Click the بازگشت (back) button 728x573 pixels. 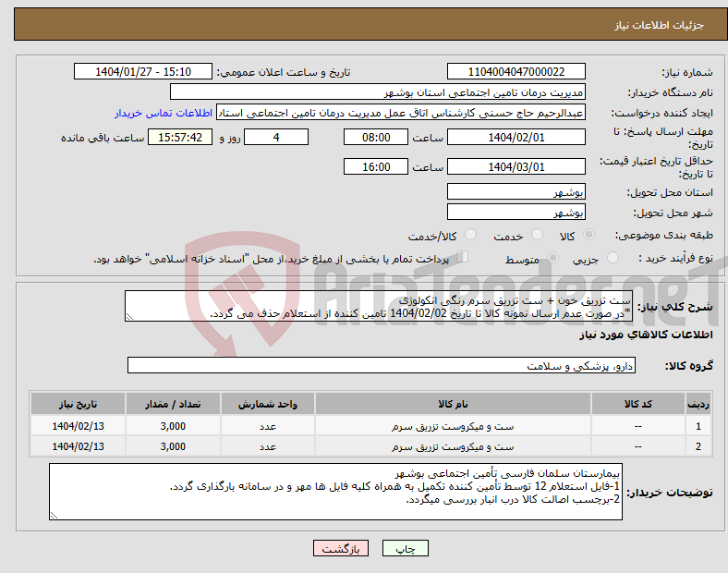340,548
